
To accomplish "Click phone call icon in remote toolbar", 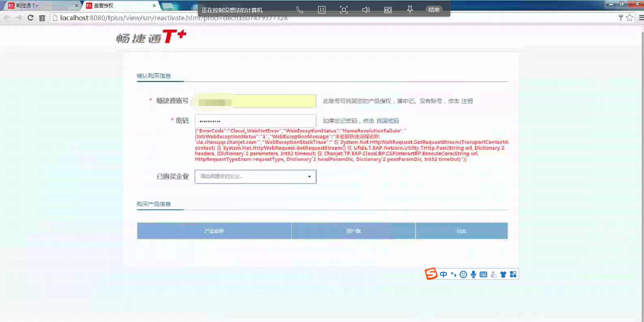I will tap(300, 10).
